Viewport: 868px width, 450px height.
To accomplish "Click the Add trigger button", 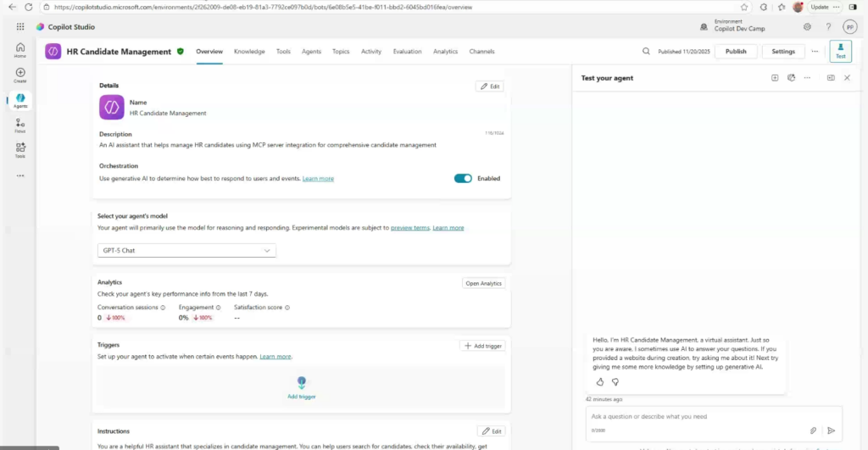I will point(482,346).
